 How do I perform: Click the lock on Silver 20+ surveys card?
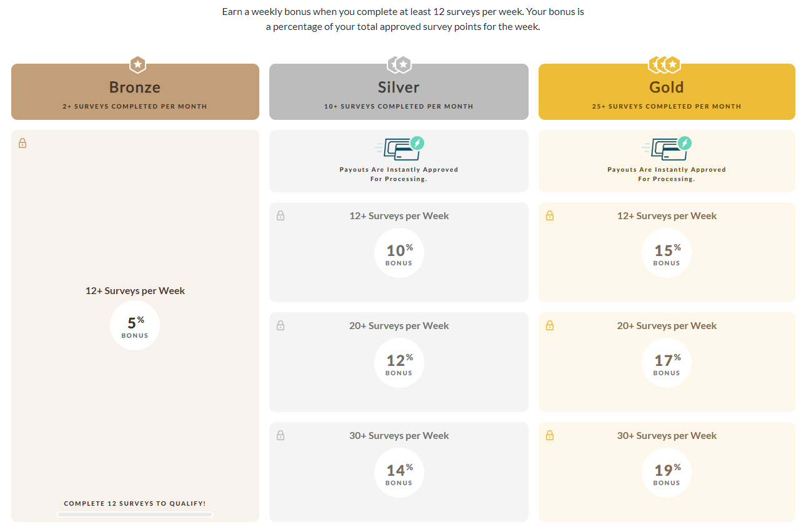pos(281,325)
